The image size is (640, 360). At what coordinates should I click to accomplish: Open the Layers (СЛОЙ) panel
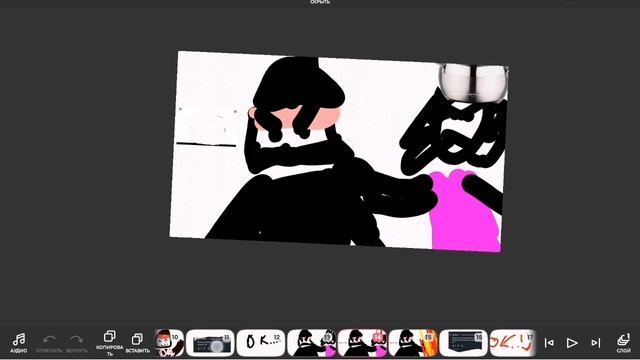pos(623,343)
